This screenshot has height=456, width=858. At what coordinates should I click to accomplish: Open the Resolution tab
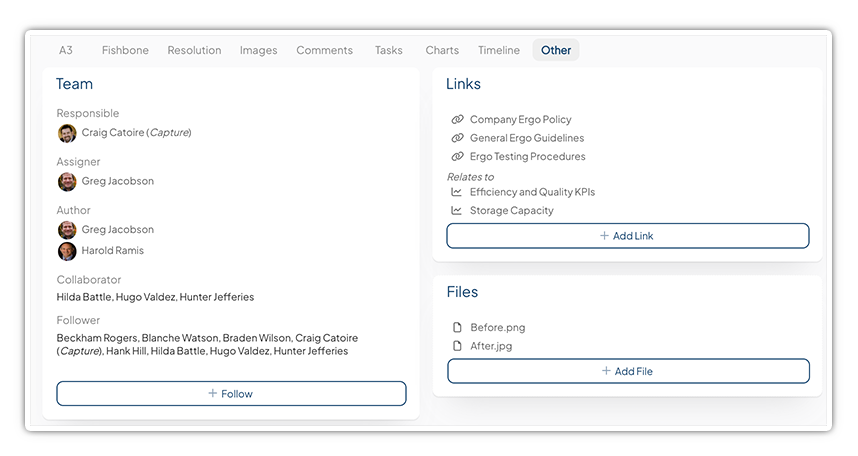[x=194, y=50]
